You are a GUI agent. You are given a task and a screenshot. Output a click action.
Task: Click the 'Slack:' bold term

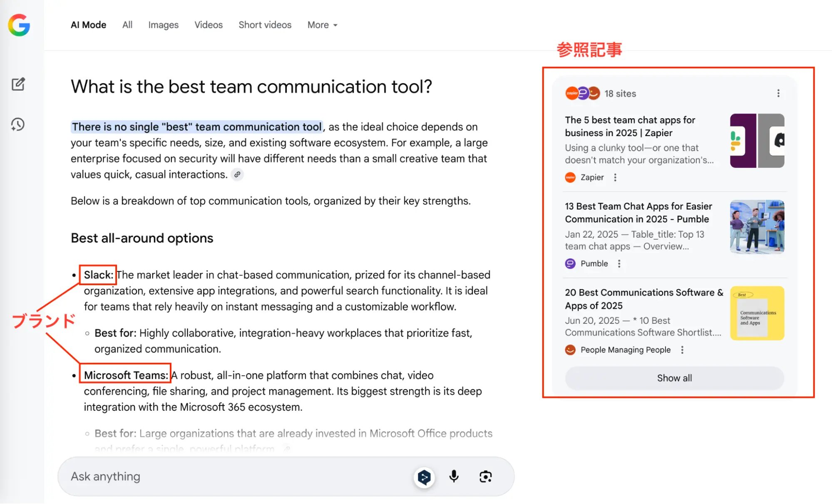click(98, 275)
